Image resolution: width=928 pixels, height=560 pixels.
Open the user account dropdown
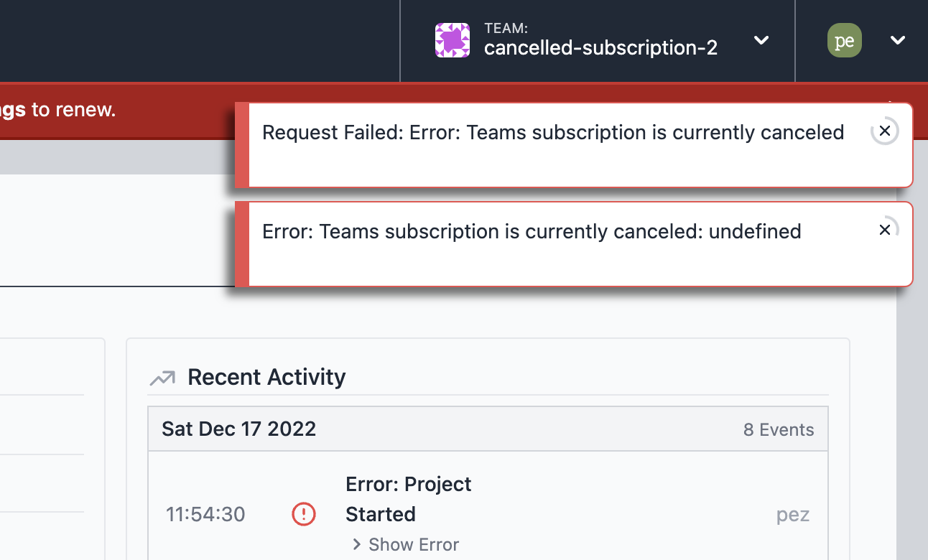[897, 41]
